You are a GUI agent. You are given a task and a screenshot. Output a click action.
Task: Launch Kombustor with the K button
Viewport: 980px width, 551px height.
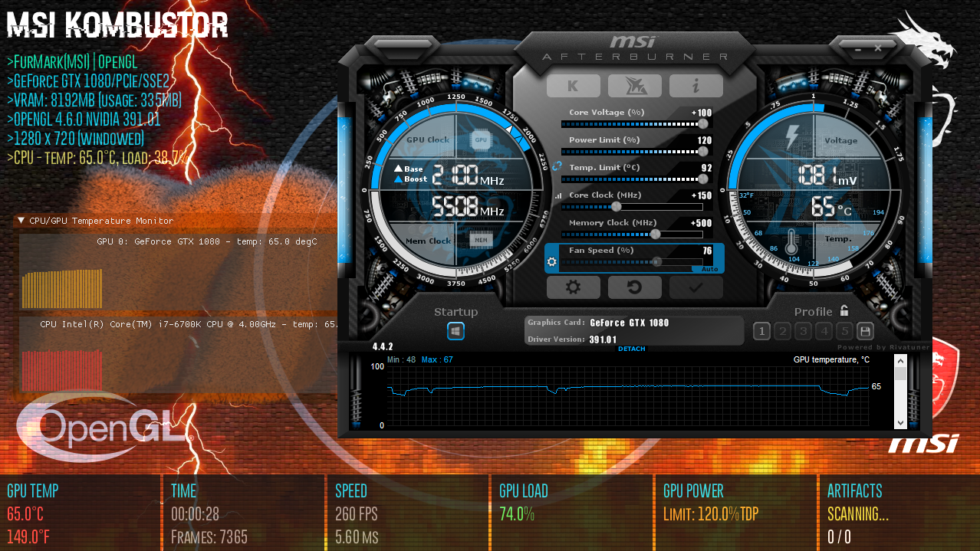[x=574, y=86]
